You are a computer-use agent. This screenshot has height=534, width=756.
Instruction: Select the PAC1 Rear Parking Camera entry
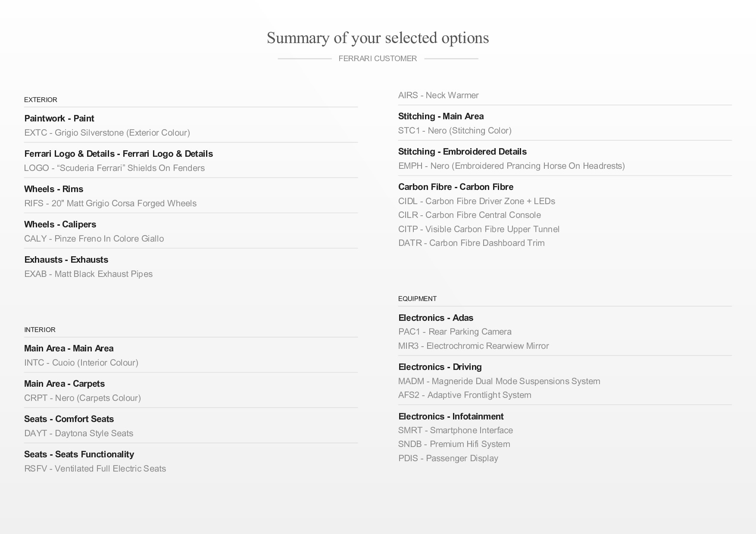[x=455, y=332]
